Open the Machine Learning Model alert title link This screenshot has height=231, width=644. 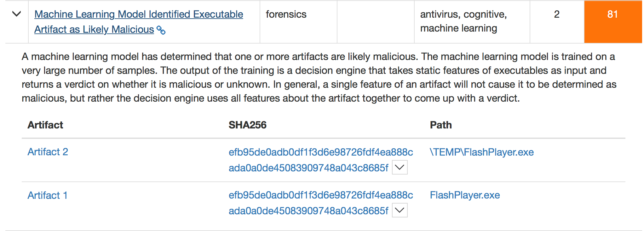point(138,14)
